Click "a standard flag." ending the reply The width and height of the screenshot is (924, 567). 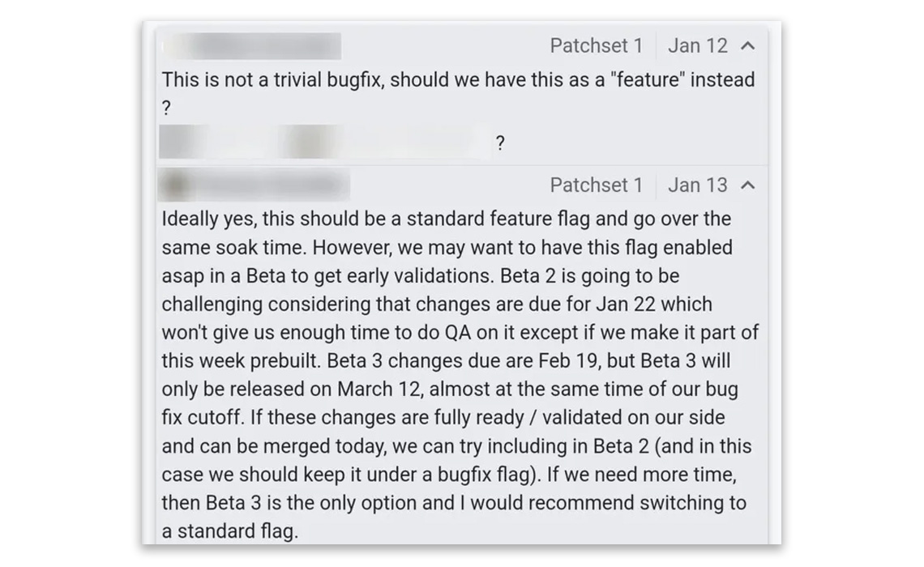[230, 532]
